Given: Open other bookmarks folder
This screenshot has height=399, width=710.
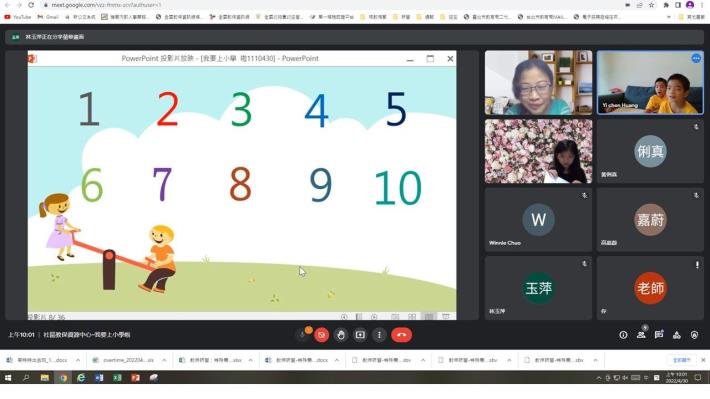Looking at the screenshot, I should tap(691, 17).
